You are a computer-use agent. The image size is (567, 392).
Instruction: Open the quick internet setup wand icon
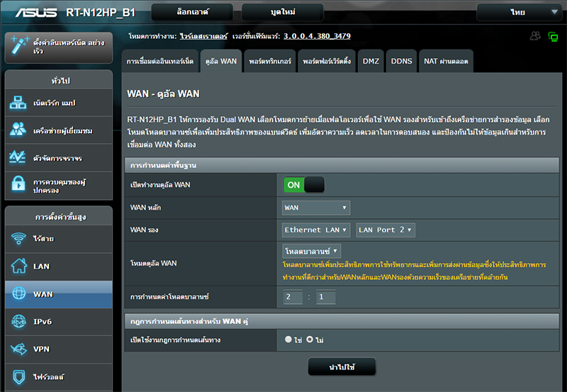(x=19, y=45)
